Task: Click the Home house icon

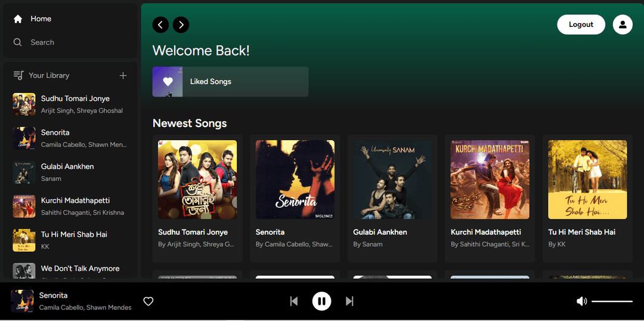Action: coord(18,19)
